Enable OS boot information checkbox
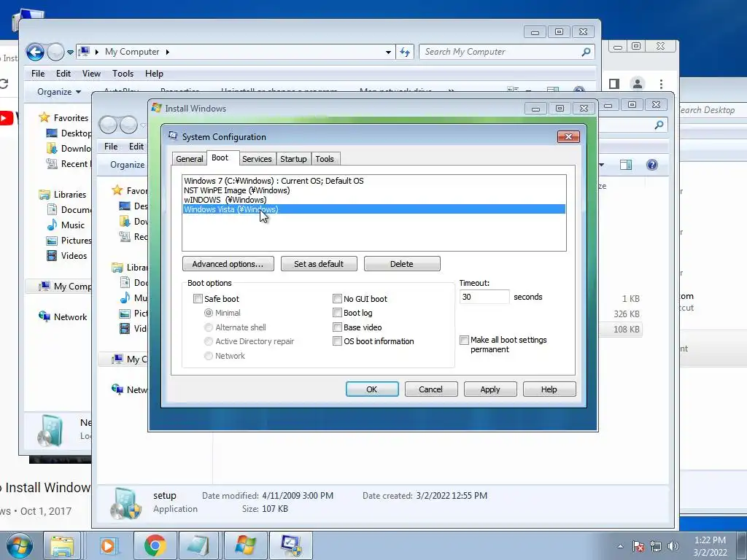 (x=337, y=341)
